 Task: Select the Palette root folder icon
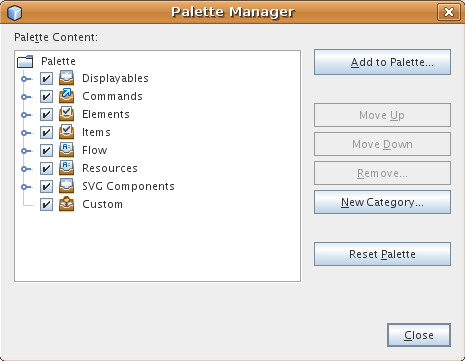(25, 61)
